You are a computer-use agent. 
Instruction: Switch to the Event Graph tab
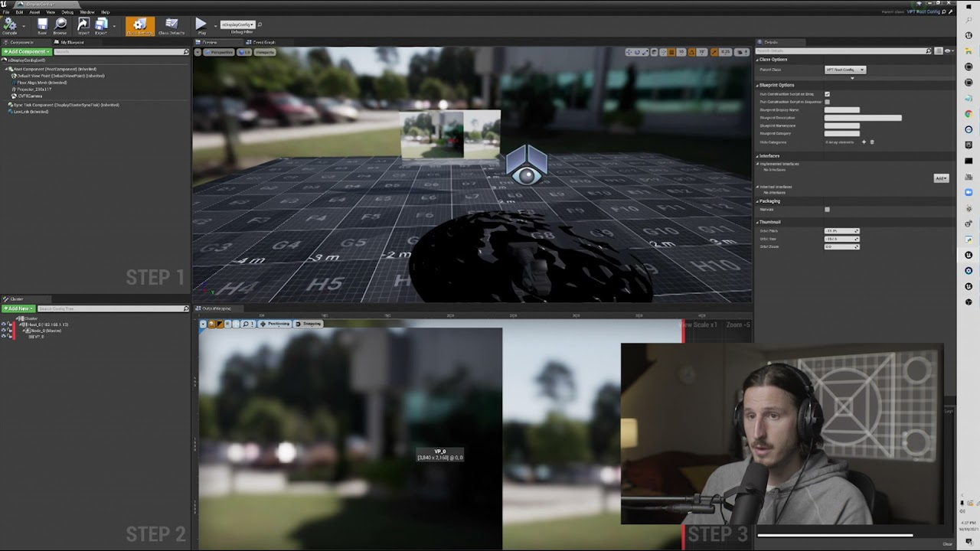pos(263,43)
